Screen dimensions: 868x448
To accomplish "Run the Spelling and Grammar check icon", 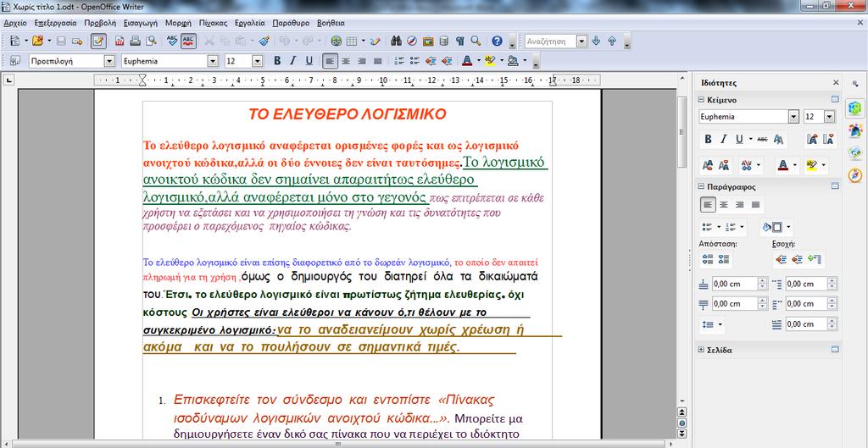I will [x=172, y=41].
